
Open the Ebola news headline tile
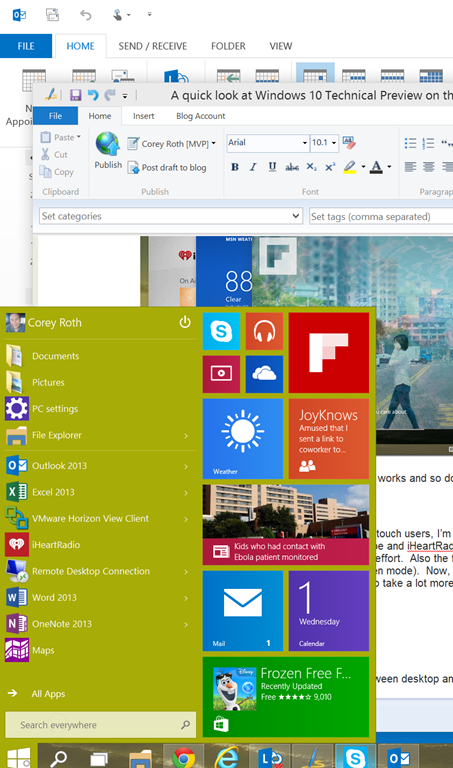286,525
